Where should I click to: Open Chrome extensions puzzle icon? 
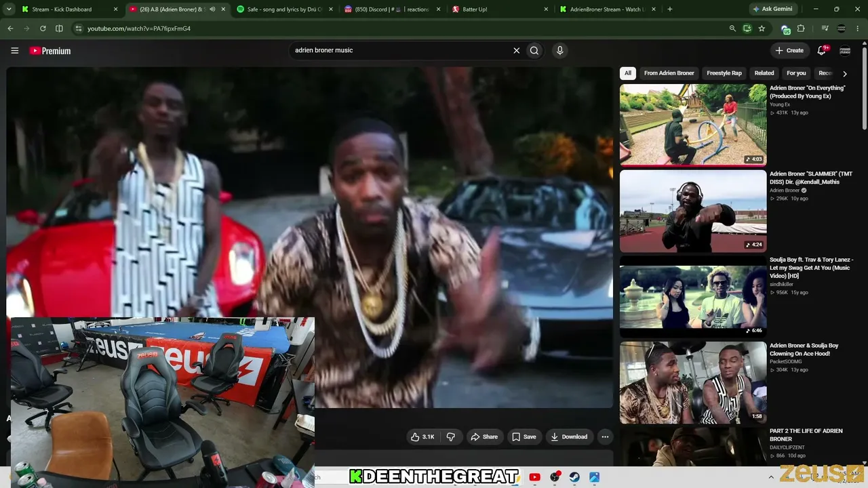801,28
